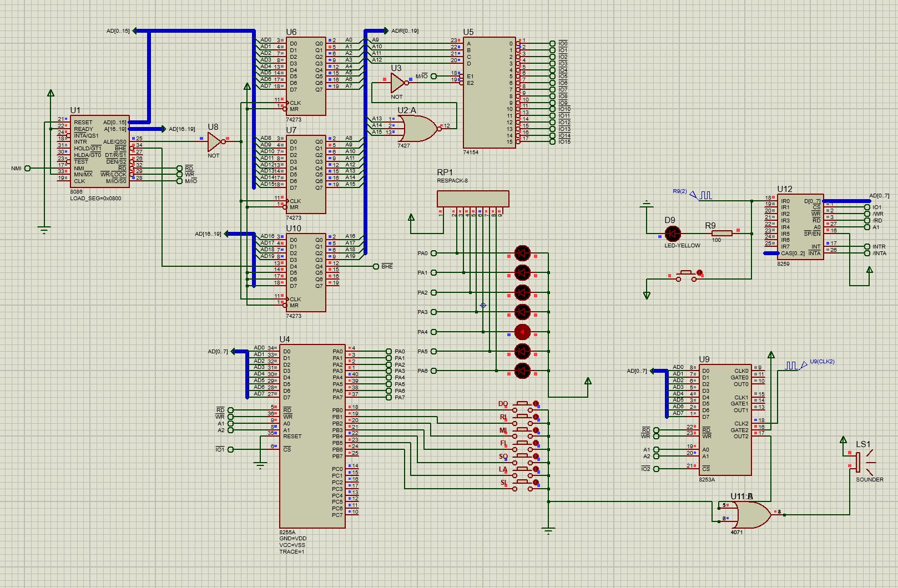Select the R9 100 ohm resistor
The image size is (898, 588).
(x=722, y=234)
